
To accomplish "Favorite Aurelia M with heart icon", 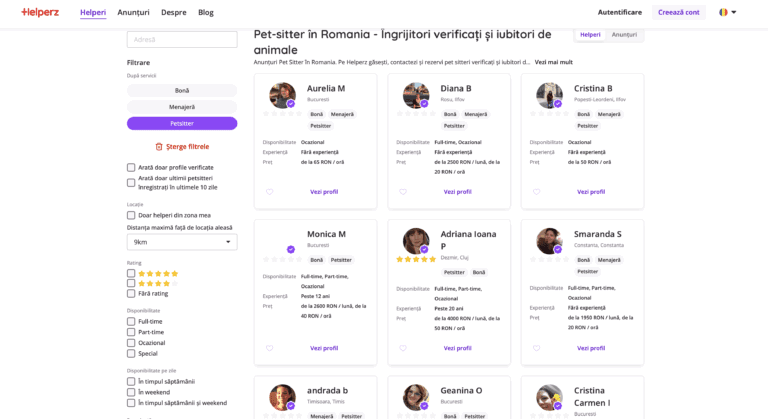I will (x=269, y=192).
